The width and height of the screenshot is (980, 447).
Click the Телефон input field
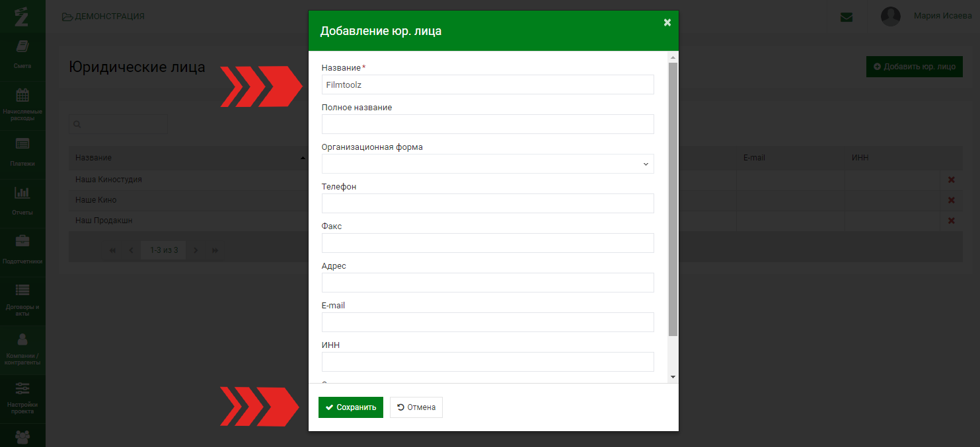click(488, 203)
